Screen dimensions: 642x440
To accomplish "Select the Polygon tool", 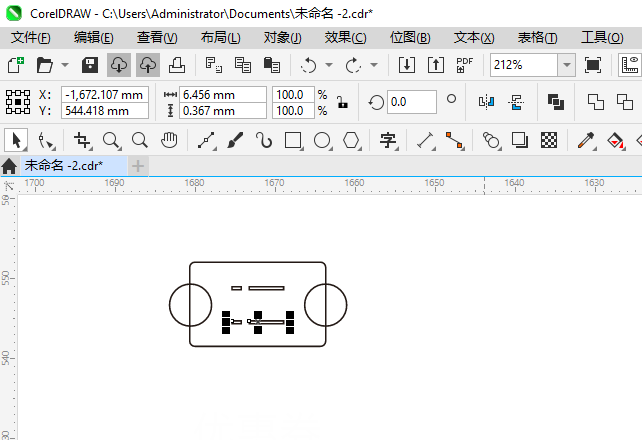I will point(352,141).
